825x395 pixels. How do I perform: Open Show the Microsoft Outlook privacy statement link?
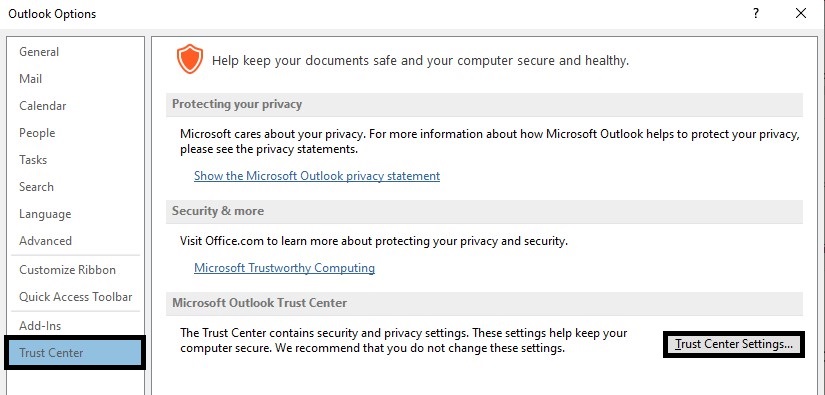coord(317,176)
